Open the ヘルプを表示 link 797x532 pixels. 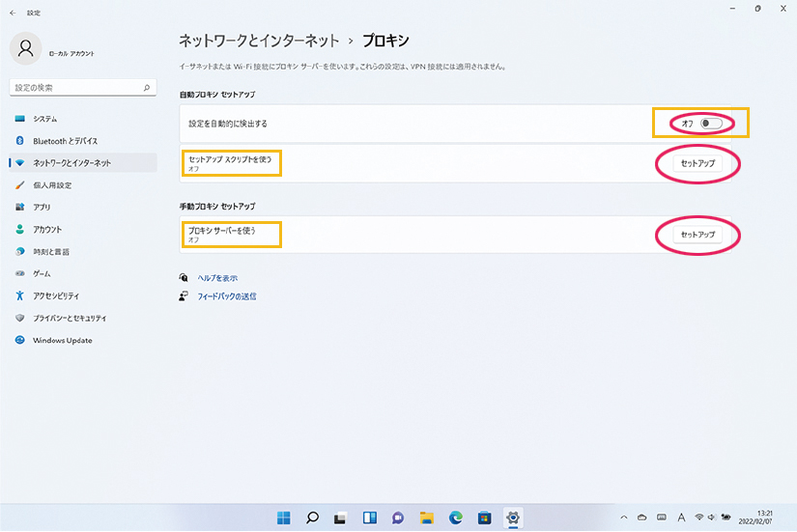217,277
